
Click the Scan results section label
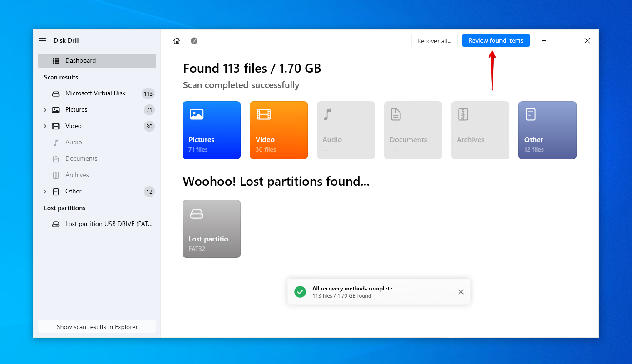coord(61,77)
